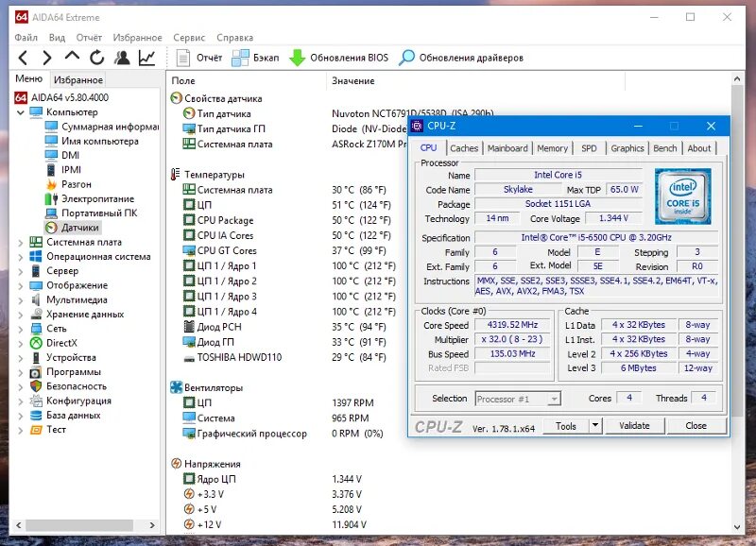Open the user icon in the AIDA64 toolbar
The width and height of the screenshot is (756, 546).
(x=122, y=58)
